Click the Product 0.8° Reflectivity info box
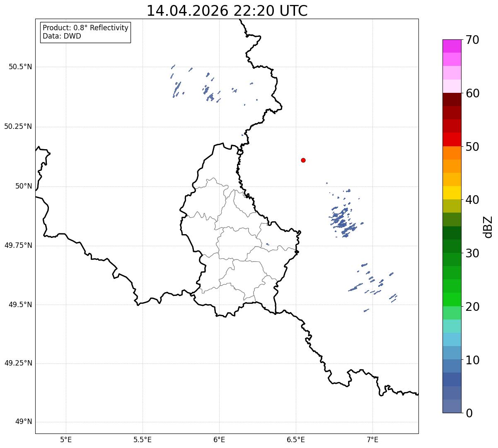Image resolution: width=498 pixels, height=448 pixels. click(86, 32)
